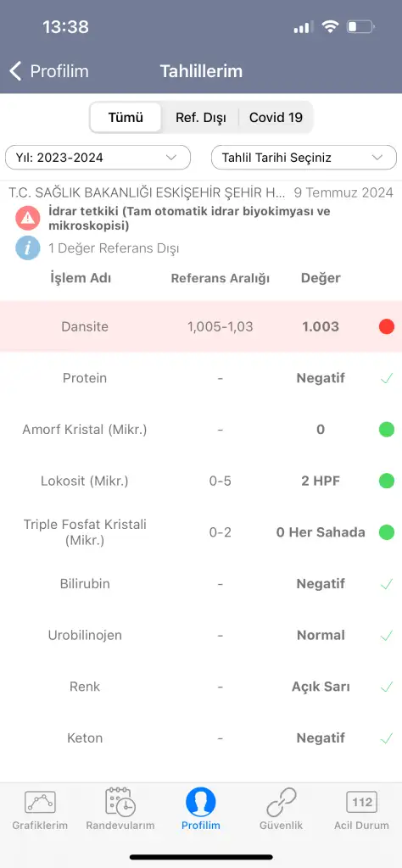Open the idrar tetkiki test title

pyautogui.click(x=189, y=218)
